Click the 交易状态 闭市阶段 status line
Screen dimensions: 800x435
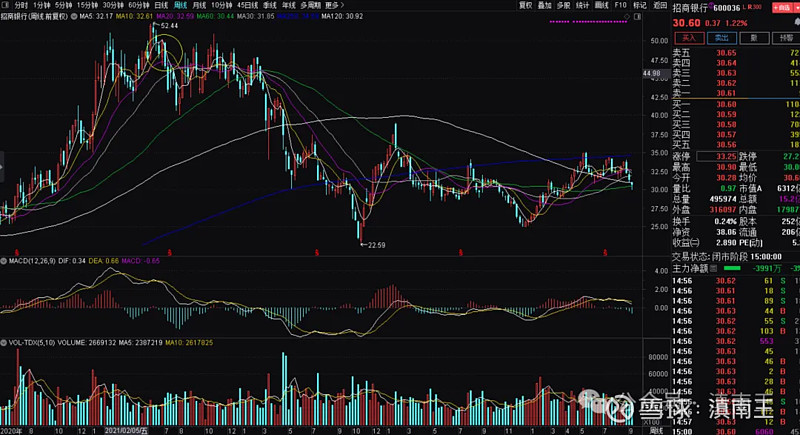[727, 257]
